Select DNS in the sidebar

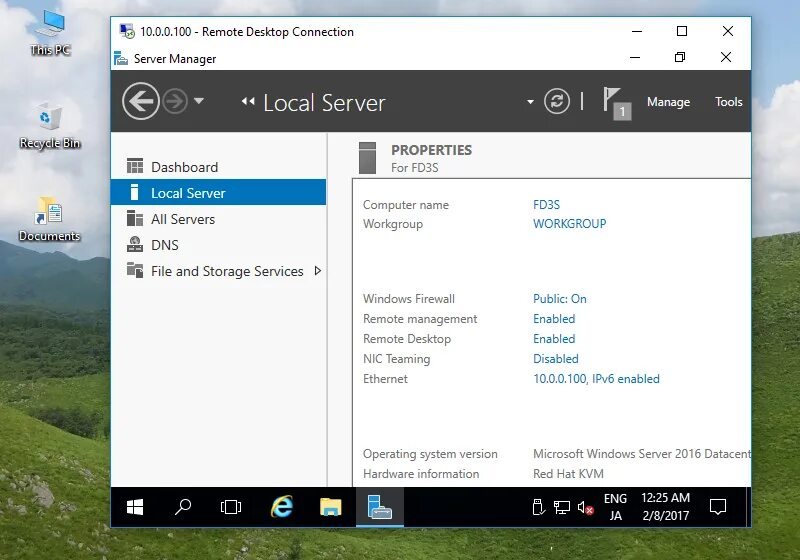[218, 245]
